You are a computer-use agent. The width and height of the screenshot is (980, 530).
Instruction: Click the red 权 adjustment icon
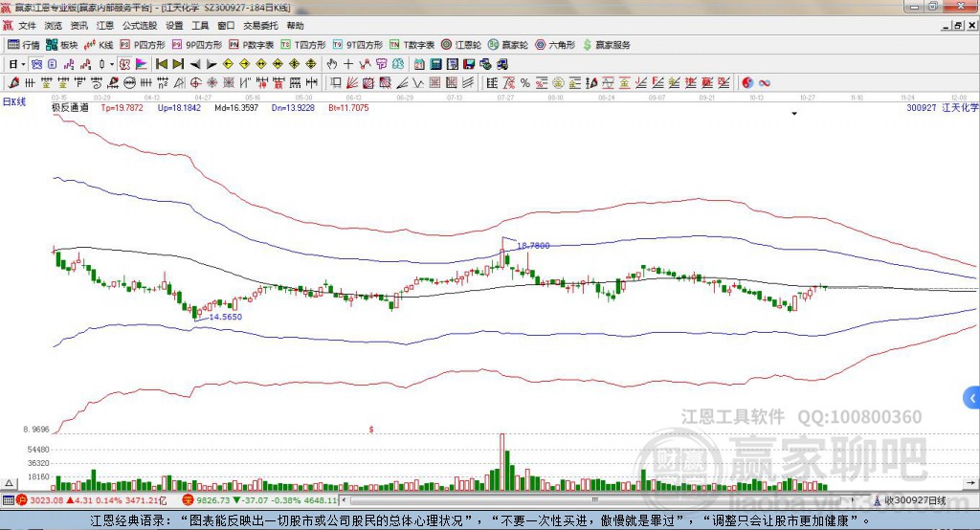click(124, 64)
